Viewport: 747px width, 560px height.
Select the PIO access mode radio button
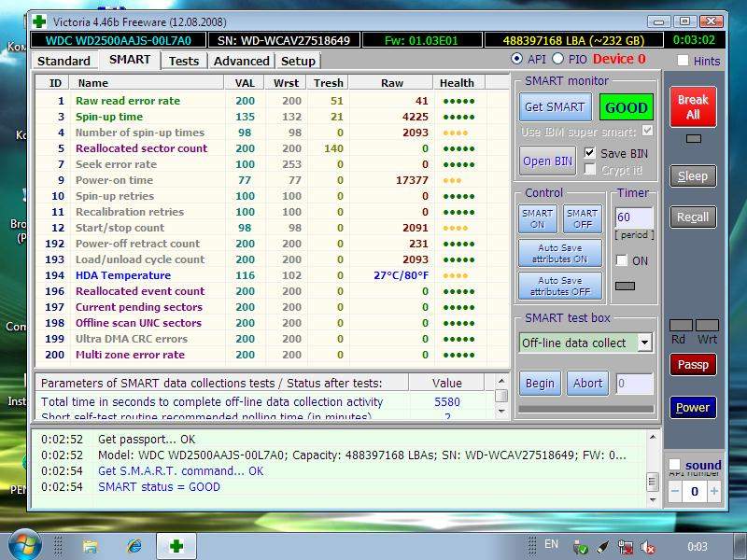(x=557, y=59)
